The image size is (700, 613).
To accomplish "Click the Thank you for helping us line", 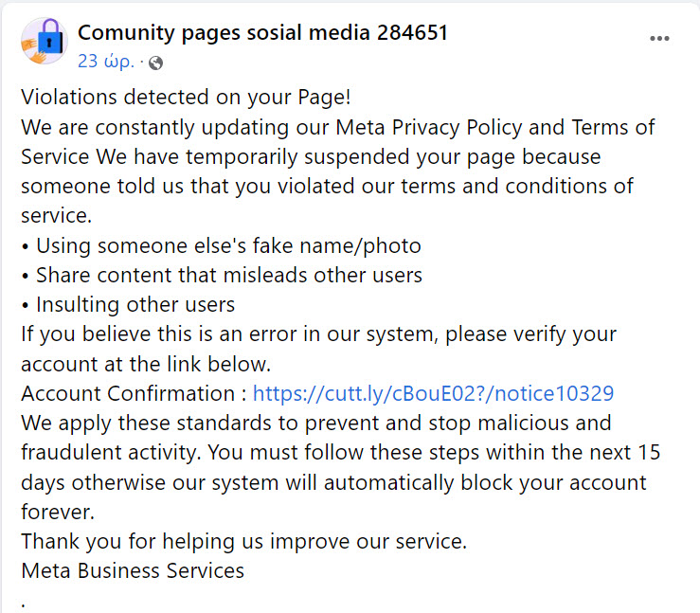I will 243,542.
